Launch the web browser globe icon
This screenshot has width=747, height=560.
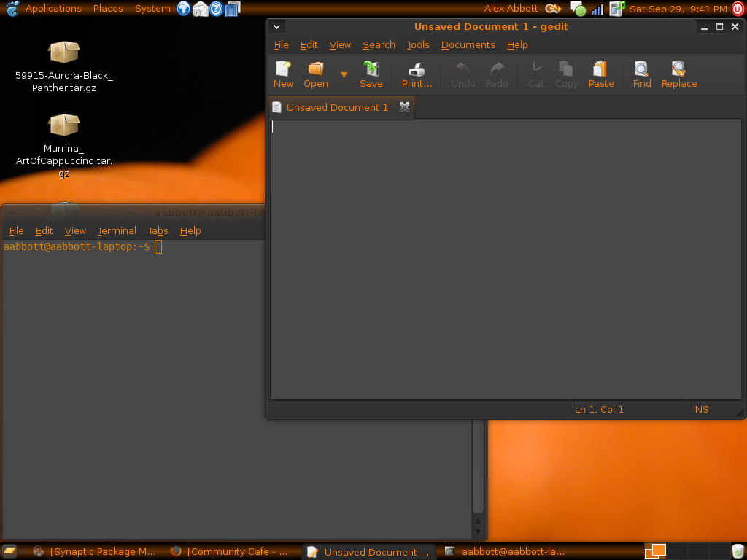click(x=183, y=9)
